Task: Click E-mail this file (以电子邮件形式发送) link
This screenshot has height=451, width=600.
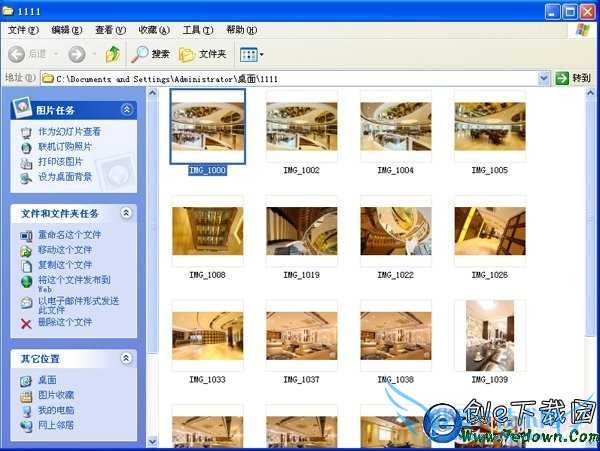Action: 78,305
